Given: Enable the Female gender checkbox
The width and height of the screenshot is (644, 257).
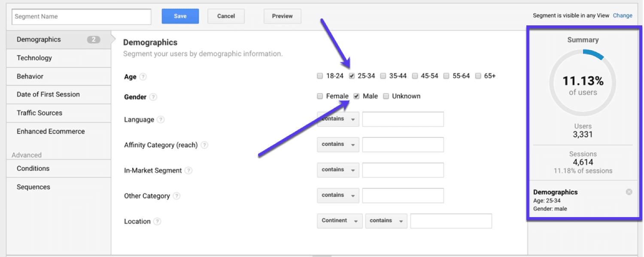Looking at the screenshot, I should (x=320, y=96).
